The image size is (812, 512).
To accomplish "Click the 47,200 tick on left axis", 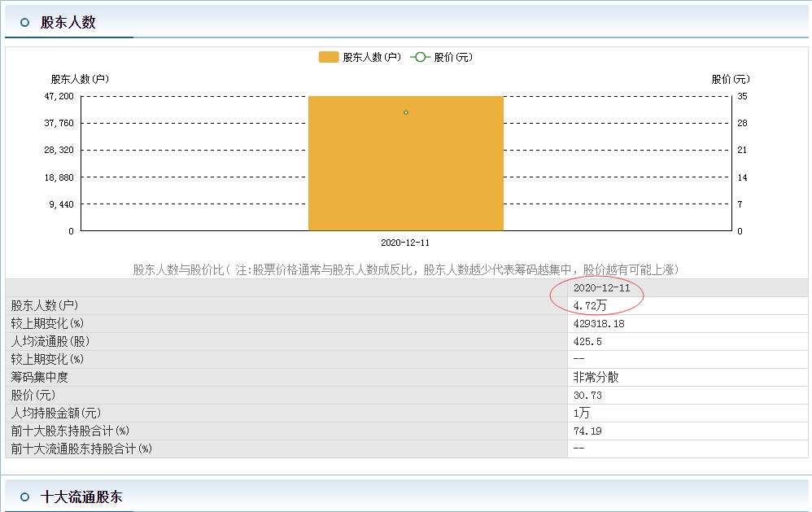I will 59,96.
